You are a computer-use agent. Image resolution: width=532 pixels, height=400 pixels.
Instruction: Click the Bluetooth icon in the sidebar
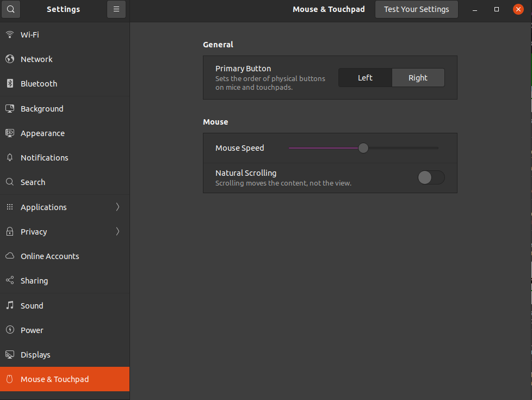coord(10,83)
